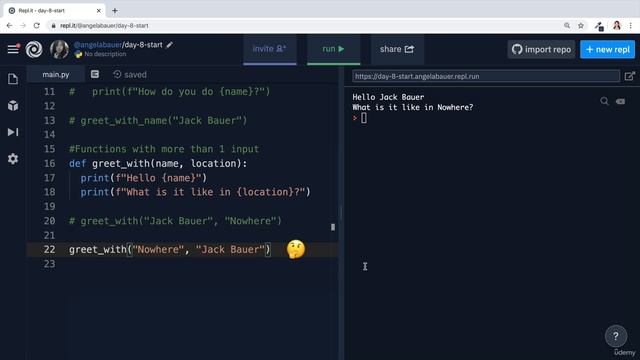640x360 pixels.
Task: Select the Repl.it day-8-start browser tab
Action: click(53, 11)
